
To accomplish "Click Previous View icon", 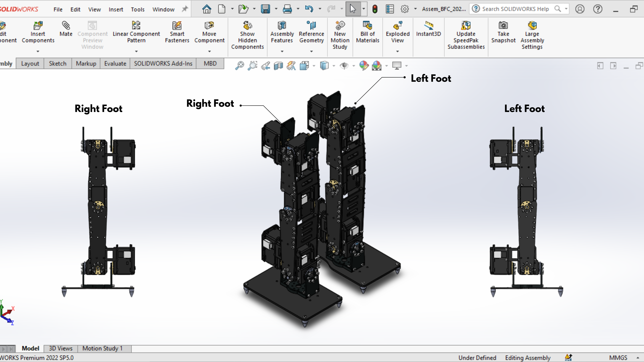I will [266, 66].
